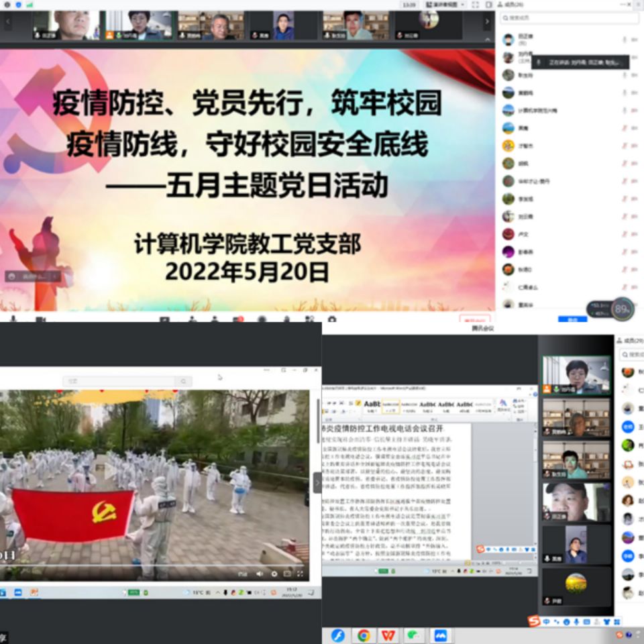Open Google Chrome from the bottom taskbar
Viewport: 644px width, 644px height.
pos(363,635)
